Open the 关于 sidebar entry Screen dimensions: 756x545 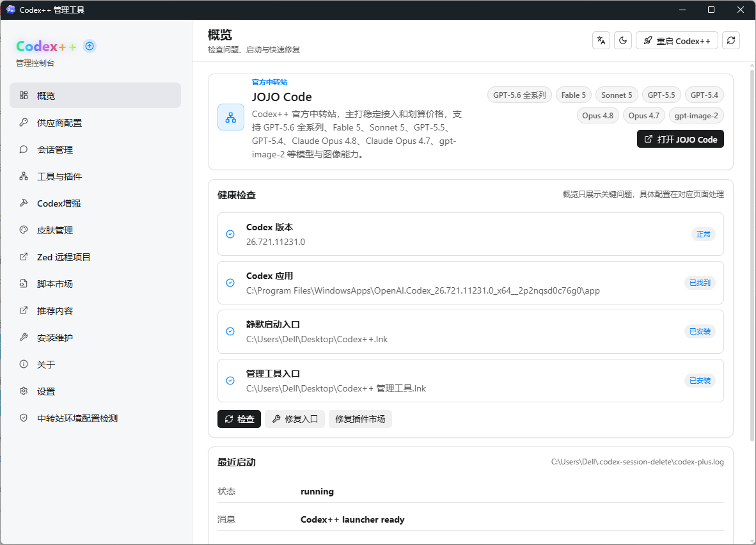pos(95,364)
